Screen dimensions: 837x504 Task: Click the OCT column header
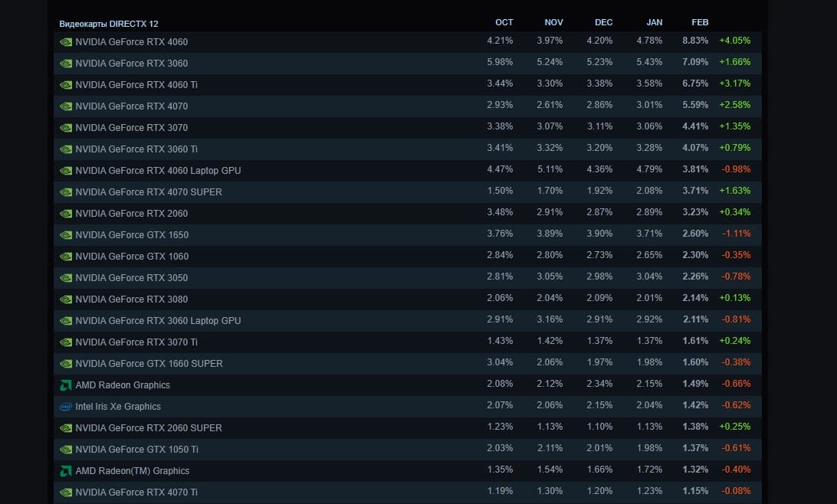pos(504,23)
